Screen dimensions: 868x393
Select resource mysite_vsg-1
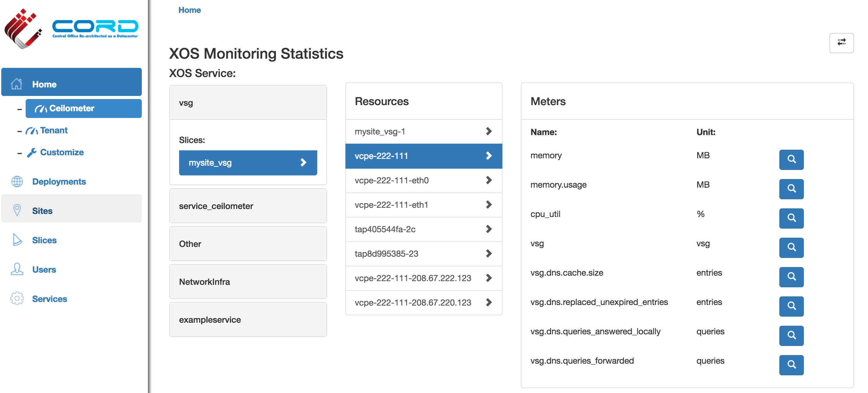pos(424,131)
